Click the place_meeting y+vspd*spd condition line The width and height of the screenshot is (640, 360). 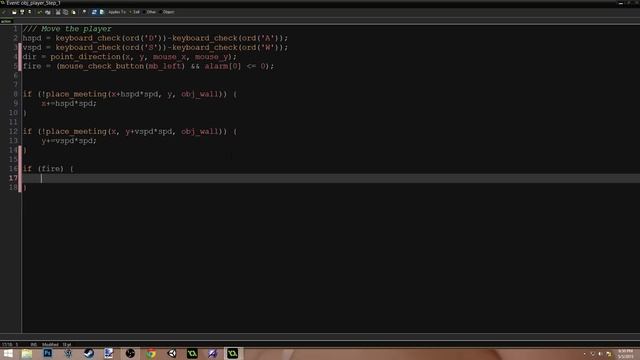(130, 131)
